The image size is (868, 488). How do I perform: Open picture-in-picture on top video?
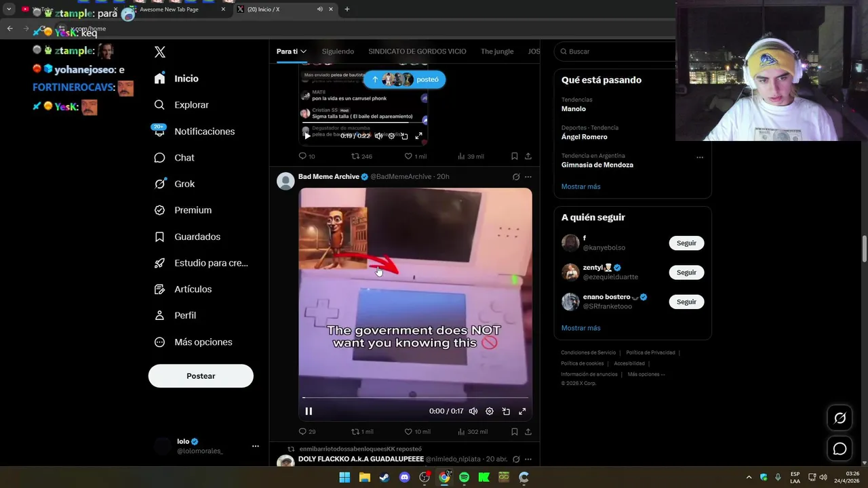coord(404,136)
